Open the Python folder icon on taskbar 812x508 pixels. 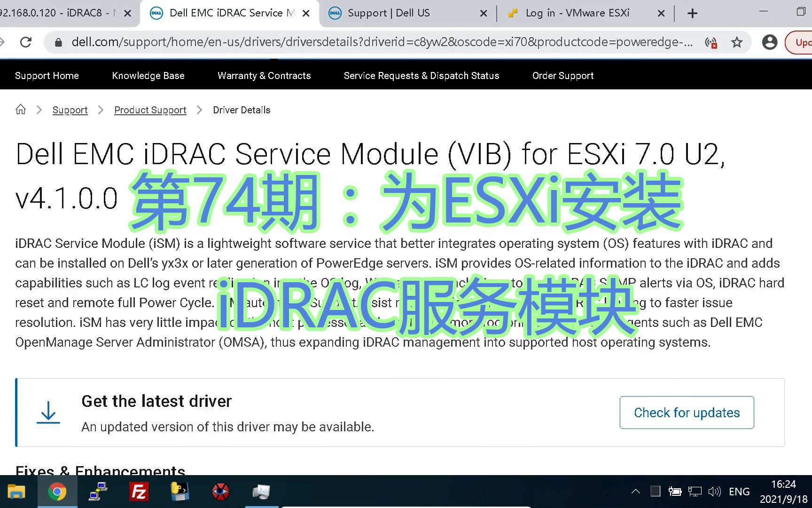coord(180,492)
